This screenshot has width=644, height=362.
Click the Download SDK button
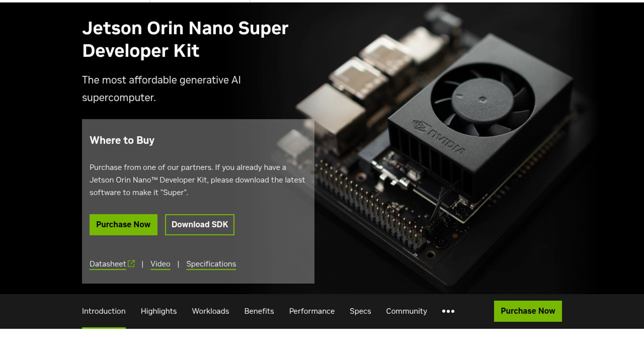[200, 225]
